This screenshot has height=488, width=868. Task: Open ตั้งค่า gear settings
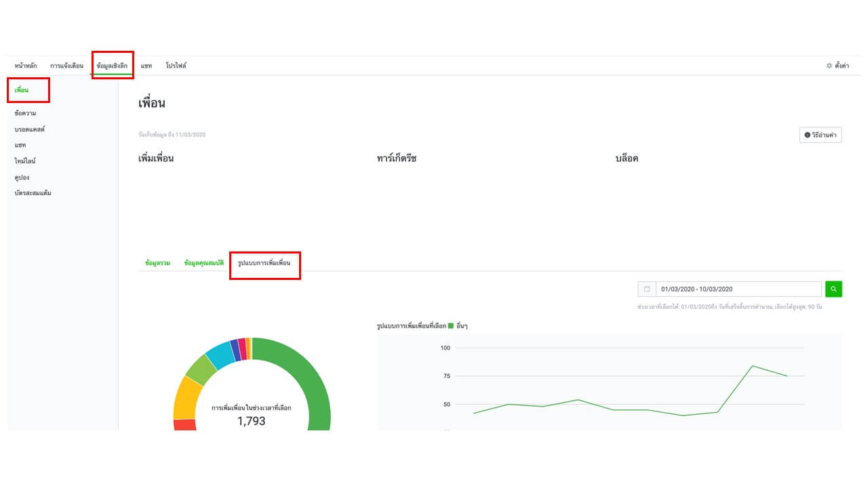tap(837, 66)
